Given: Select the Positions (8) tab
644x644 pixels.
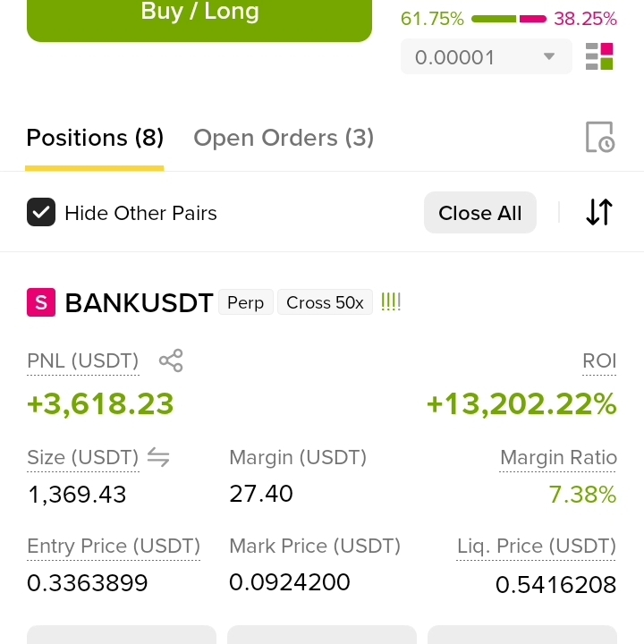Looking at the screenshot, I should click(95, 138).
